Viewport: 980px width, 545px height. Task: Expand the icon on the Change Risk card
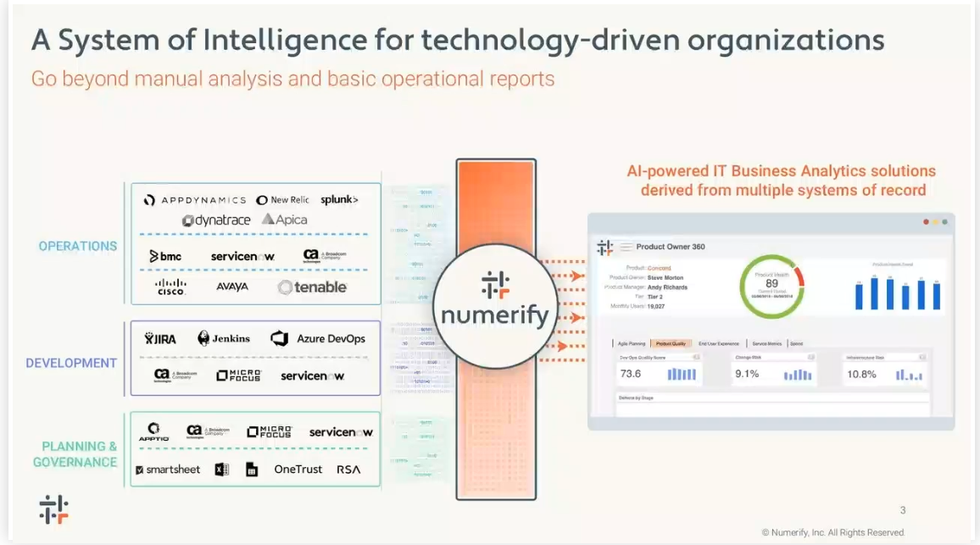point(810,358)
